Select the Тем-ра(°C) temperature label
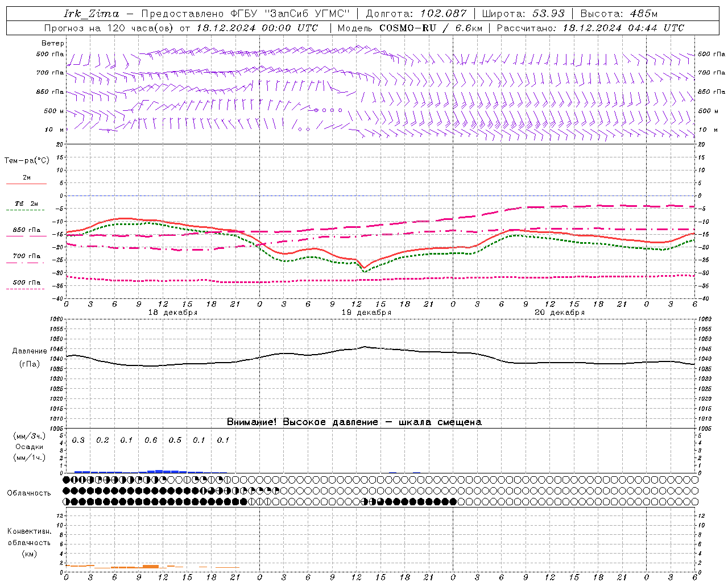Viewport: 728px width, 582px height. coord(27,161)
